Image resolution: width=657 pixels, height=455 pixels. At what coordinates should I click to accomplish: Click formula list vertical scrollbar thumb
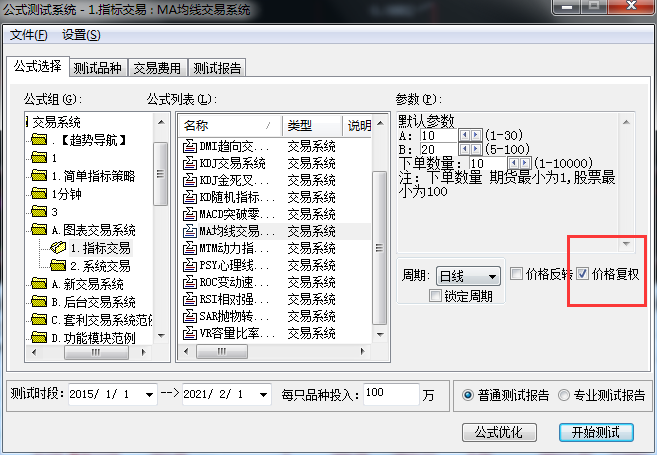(379, 248)
